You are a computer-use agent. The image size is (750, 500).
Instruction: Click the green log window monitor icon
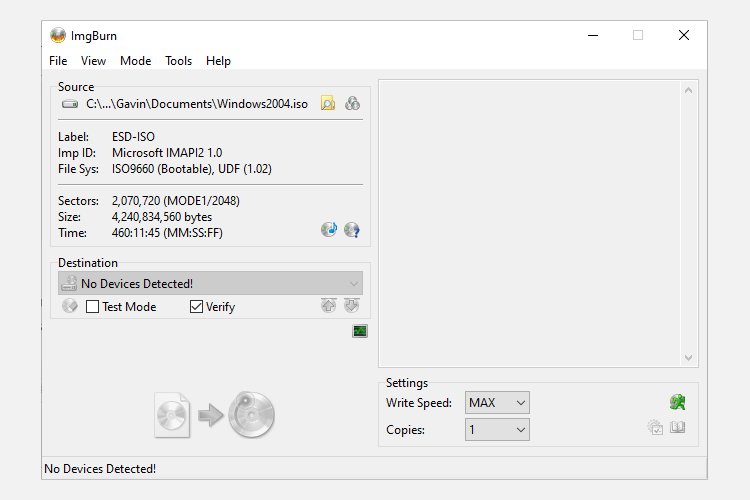(360, 331)
